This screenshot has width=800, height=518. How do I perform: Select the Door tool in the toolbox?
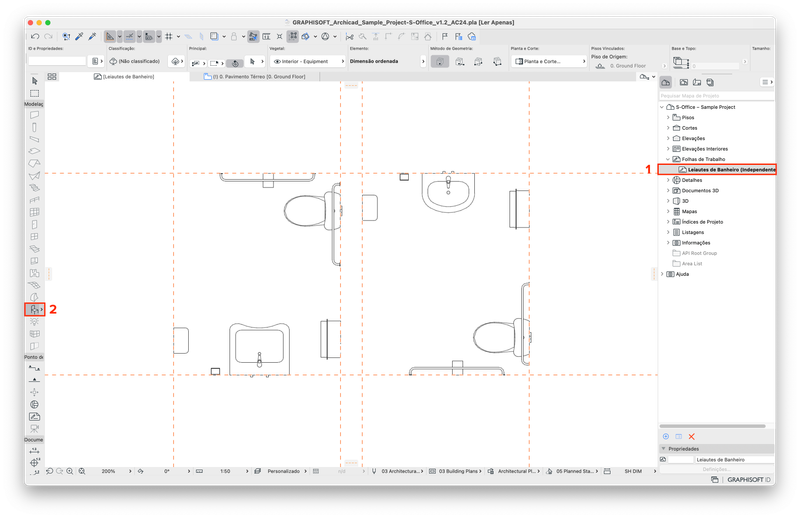click(x=34, y=224)
